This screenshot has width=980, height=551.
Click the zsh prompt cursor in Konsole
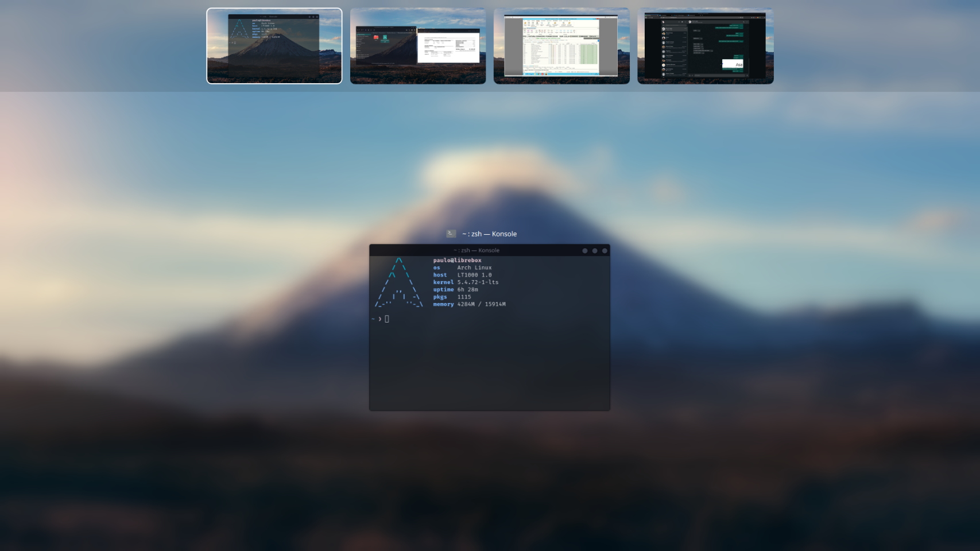coord(387,319)
